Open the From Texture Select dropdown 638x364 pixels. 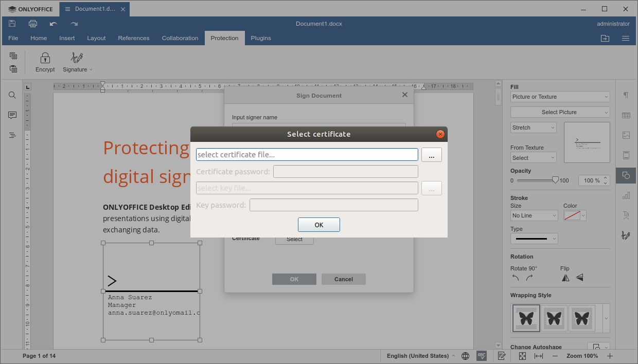click(x=534, y=158)
